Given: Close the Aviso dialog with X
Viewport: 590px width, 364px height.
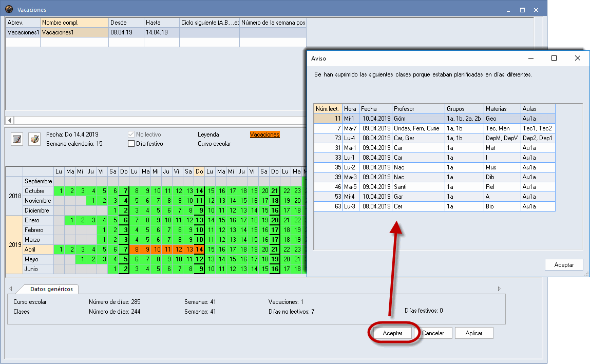Looking at the screenshot, I should click(578, 59).
